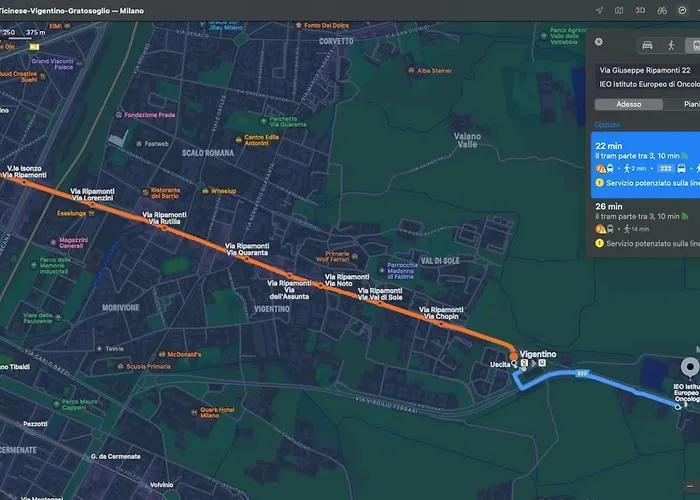Viewport: 700px width, 500px height.
Task: Click Via Ripamonti Via Rutilia stop
Action: (164, 228)
